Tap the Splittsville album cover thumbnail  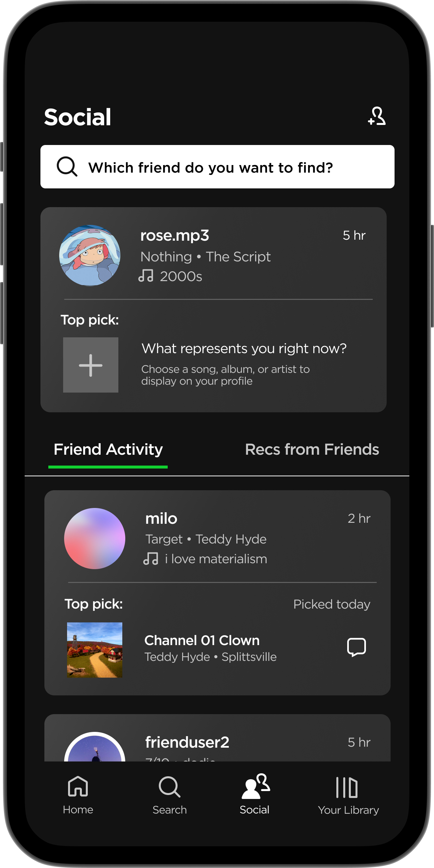click(x=95, y=650)
